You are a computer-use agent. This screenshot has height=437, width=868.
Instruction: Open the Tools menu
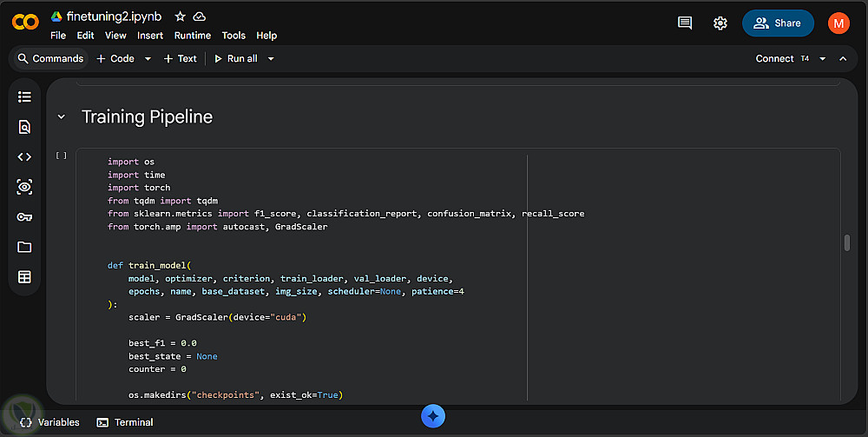[x=233, y=36]
